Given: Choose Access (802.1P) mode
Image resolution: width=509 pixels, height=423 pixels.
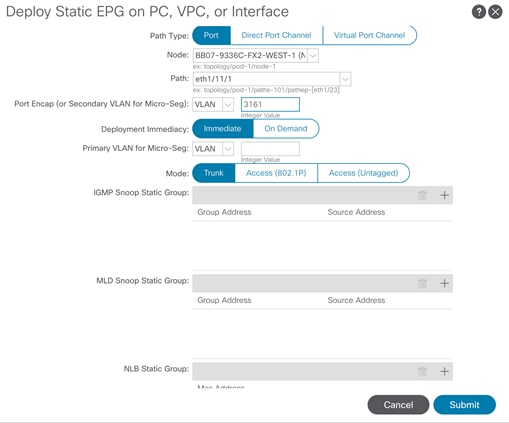Looking at the screenshot, I should 276,173.
